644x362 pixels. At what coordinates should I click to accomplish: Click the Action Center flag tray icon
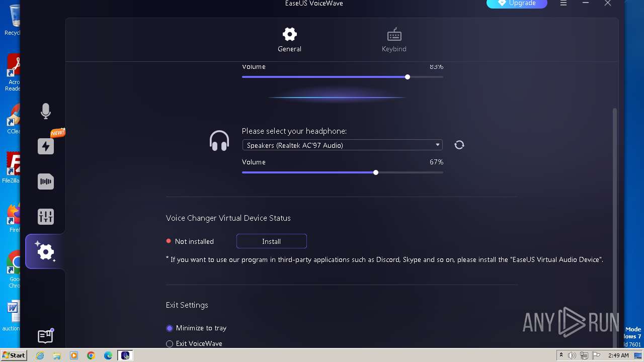pyautogui.click(x=596, y=355)
